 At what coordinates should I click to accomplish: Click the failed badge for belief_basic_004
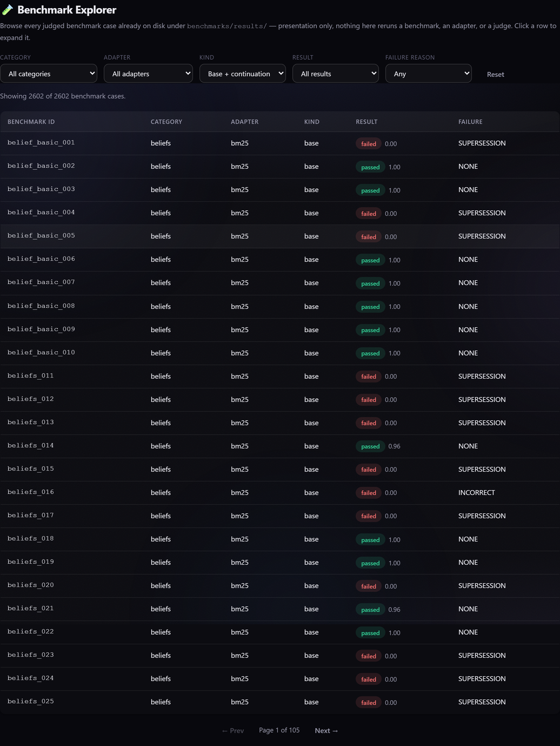pos(369,214)
